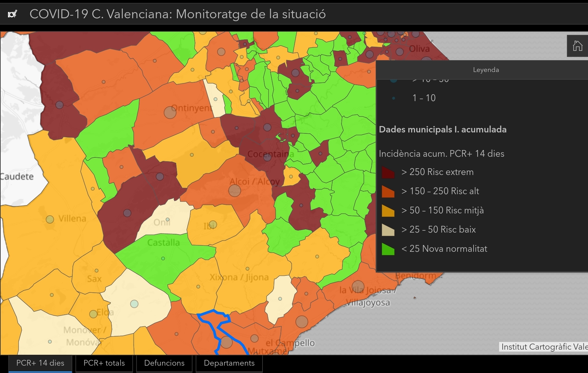Click the Institut Cartogràfic attribution link
This screenshot has width=588, height=373.
point(544,347)
